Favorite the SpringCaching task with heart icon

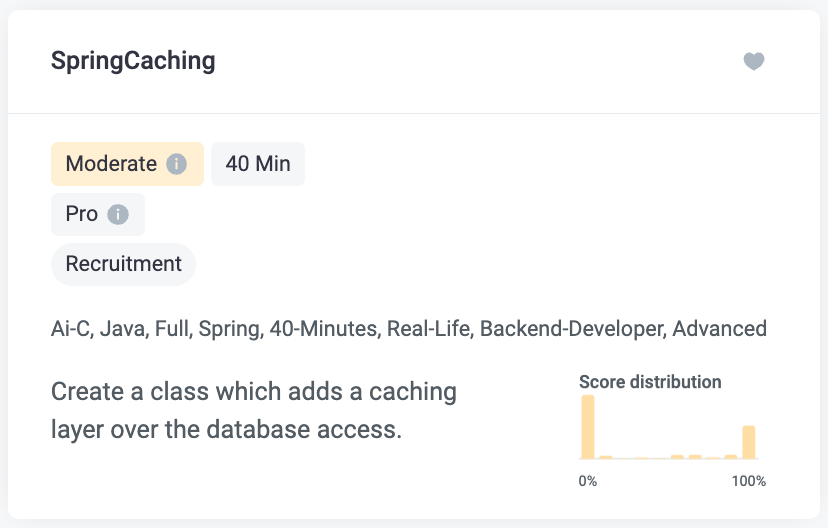pos(754,61)
